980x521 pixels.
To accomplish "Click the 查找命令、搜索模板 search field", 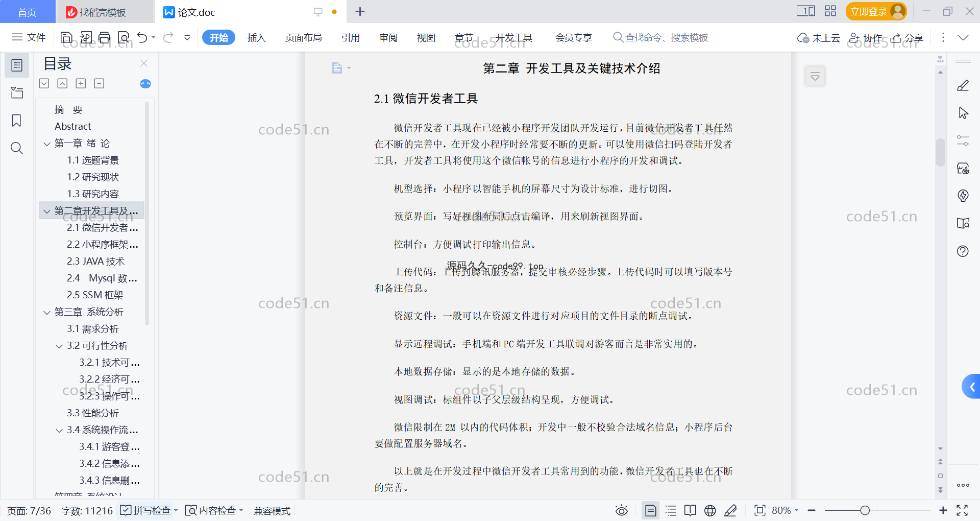I will [x=660, y=37].
